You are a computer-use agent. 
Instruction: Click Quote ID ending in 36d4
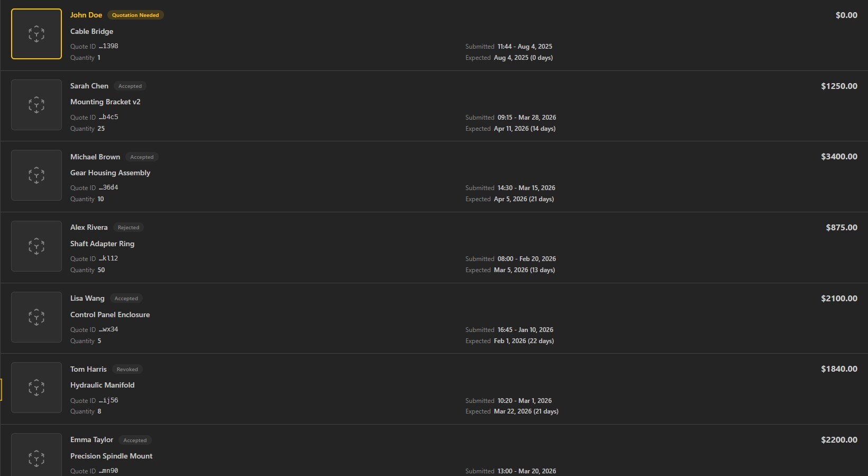pyautogui.click(x=94, y=187)
